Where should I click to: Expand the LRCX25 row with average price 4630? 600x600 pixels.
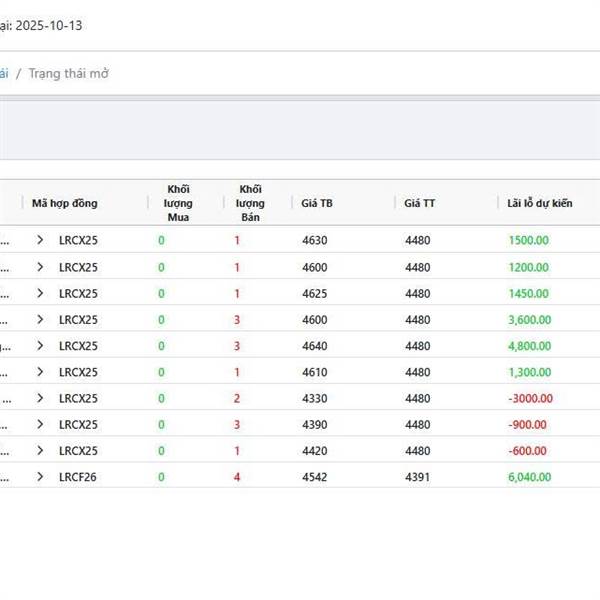pos(40,240)
